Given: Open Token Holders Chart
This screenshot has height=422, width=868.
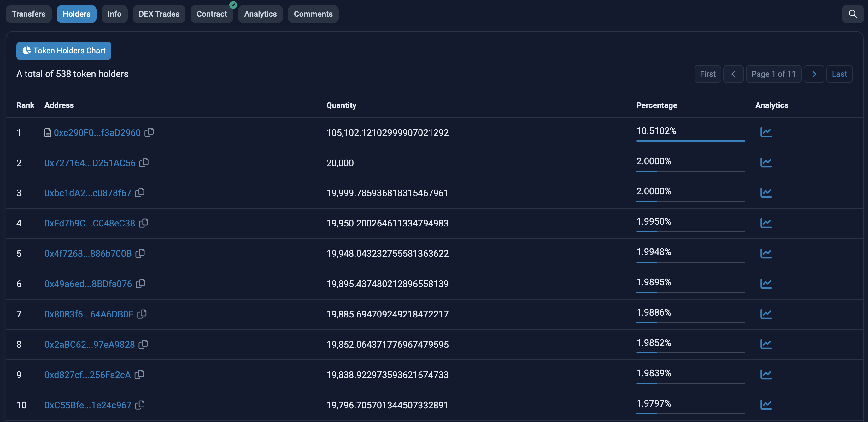Looking at the screenshot, I should pos(64,51).
